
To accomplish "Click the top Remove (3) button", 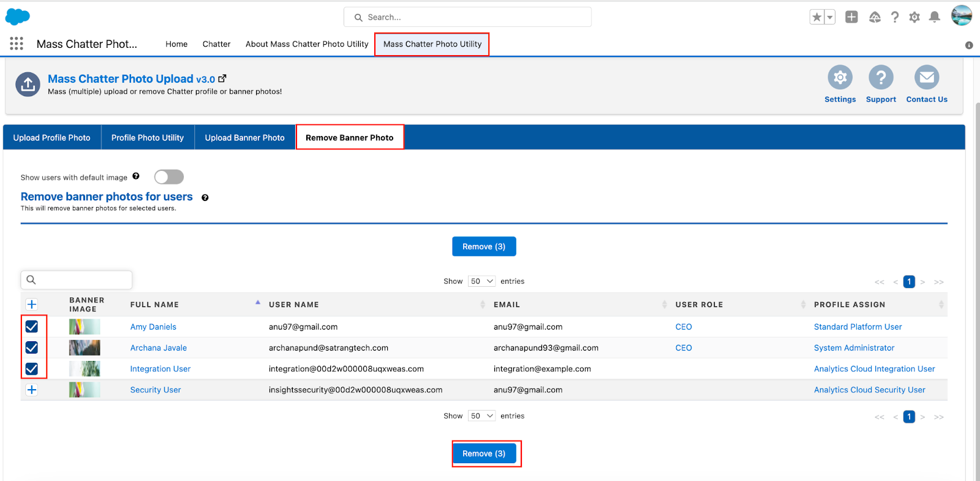I will click(484, 246).
